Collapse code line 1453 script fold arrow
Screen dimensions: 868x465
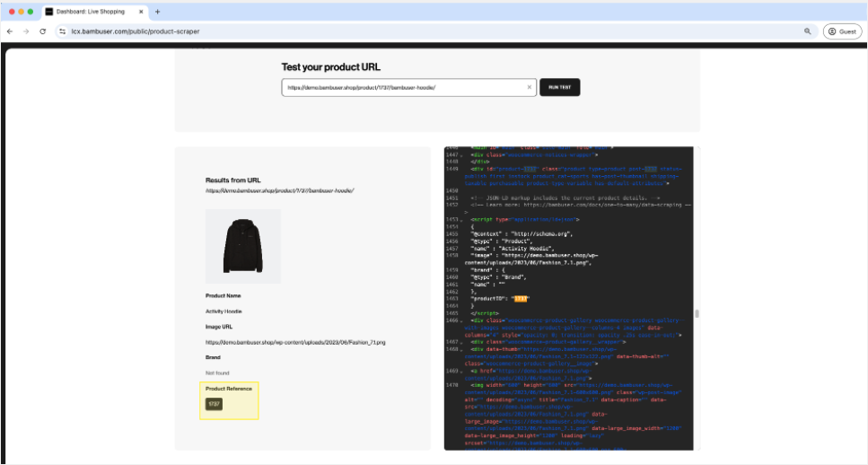click(461, 220)
